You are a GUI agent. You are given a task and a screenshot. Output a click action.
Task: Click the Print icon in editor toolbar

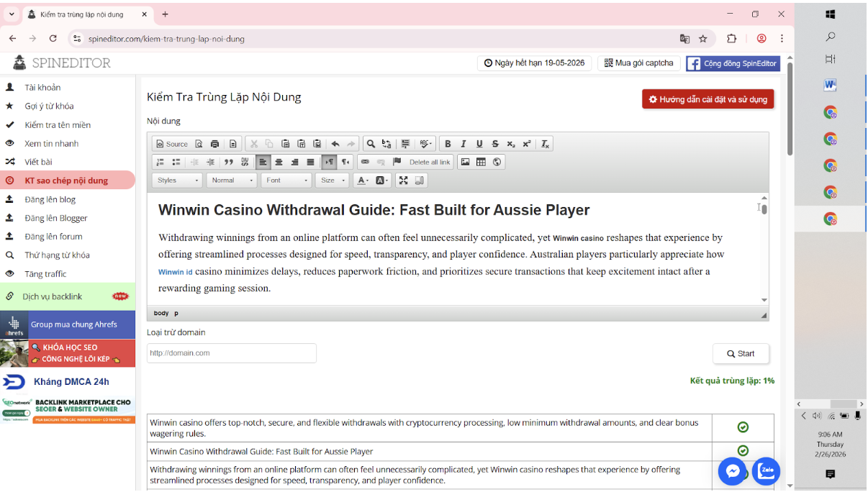pyautogui.click(x=214, y=144)
